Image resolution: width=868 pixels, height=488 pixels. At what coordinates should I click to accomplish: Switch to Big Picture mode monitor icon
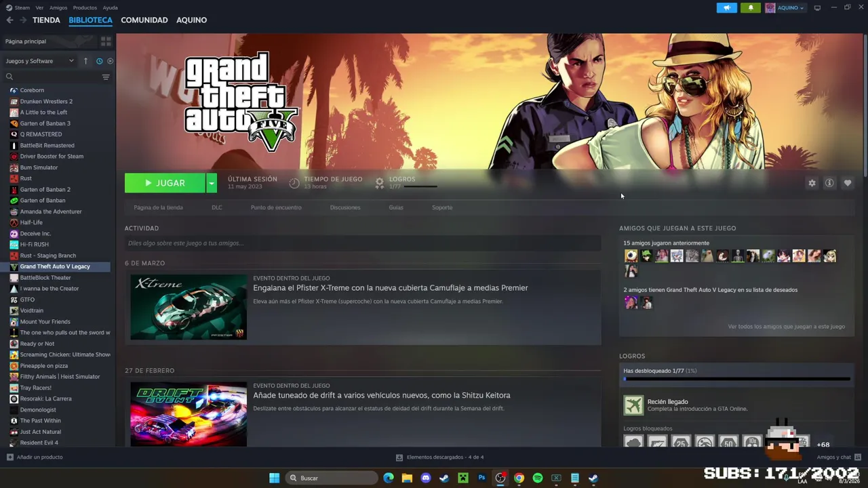click(817, 7)
